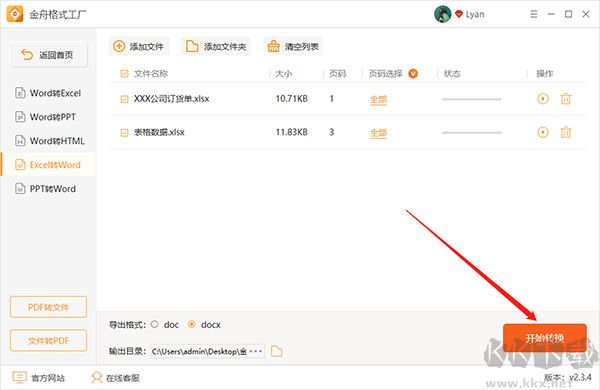The image size is (600, 390).
Task: Click file name XXX公司订货单.xlsx
Action: point(171,99)
